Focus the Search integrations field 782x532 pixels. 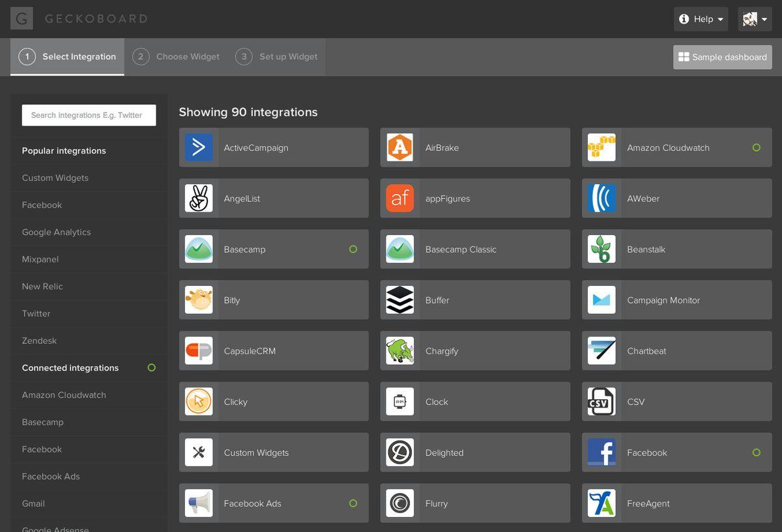89,115
